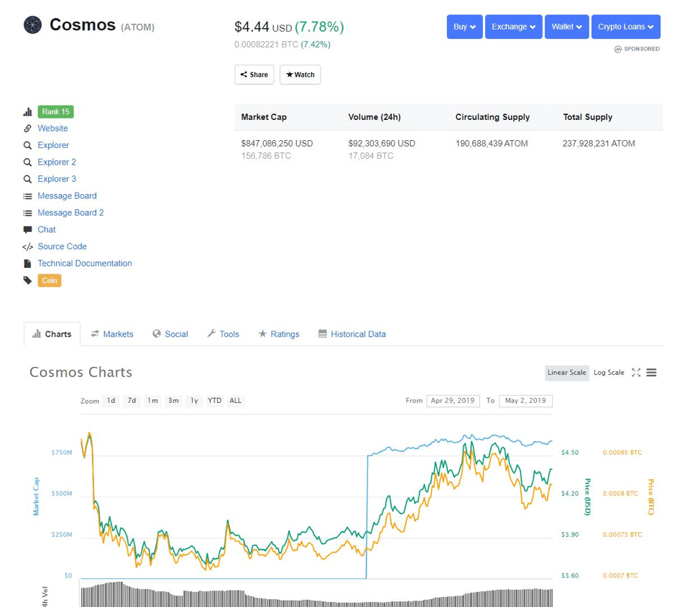This screenshot has height=607, width=700.
Task: Open the Website link
Action: 52,129
